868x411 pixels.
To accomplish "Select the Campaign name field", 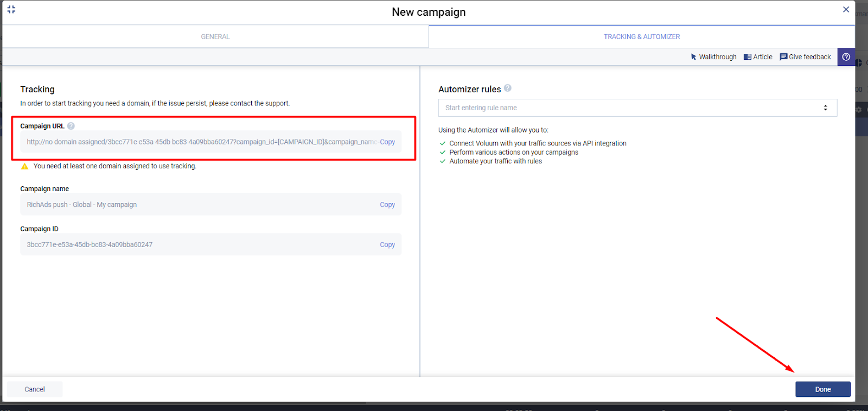I will [211, 205].
